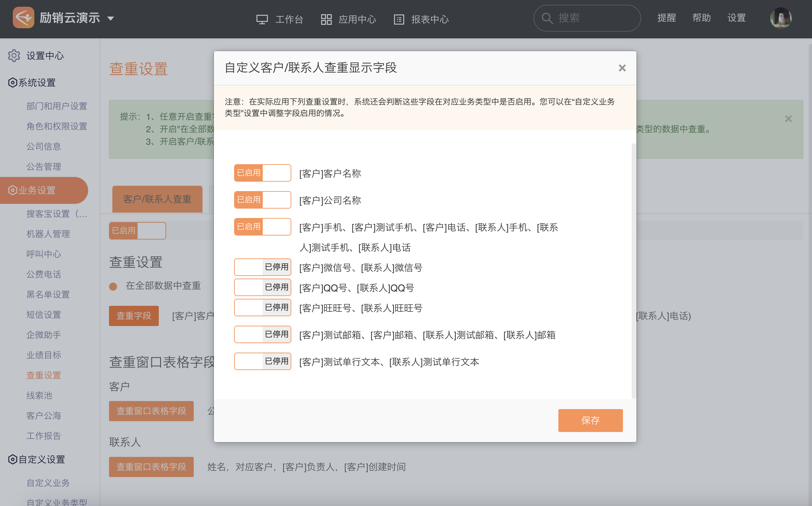Open 提醒 in the top bar
Screen dimensions: 812x506
[666, 18]
